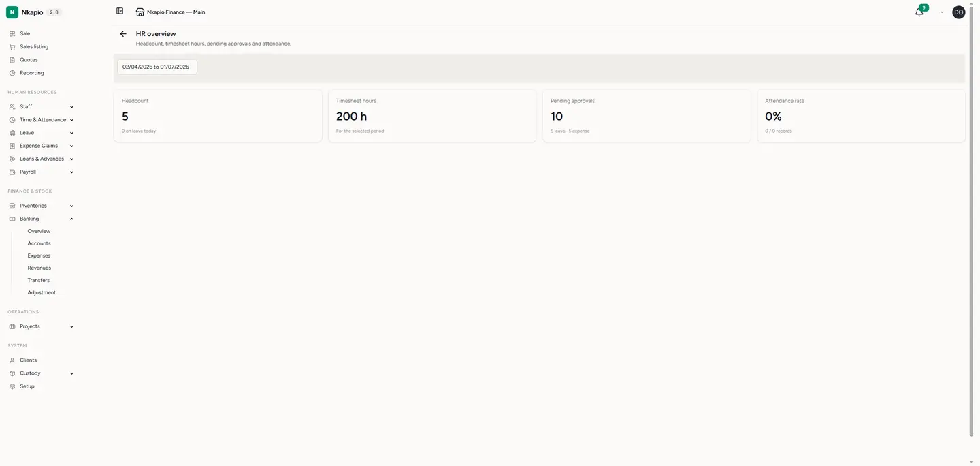Go to Quotes label
The image size is (980, 466).
[29, 60]
